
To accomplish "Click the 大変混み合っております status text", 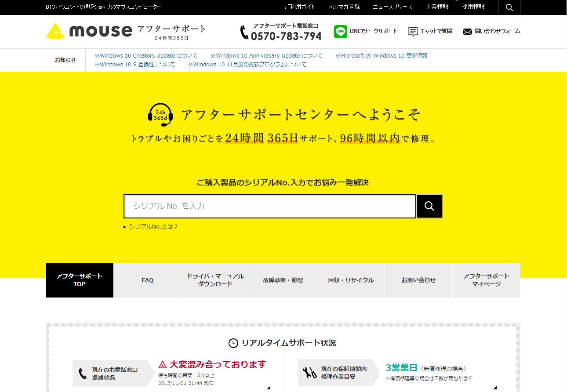I will click(x=218, y=364).
